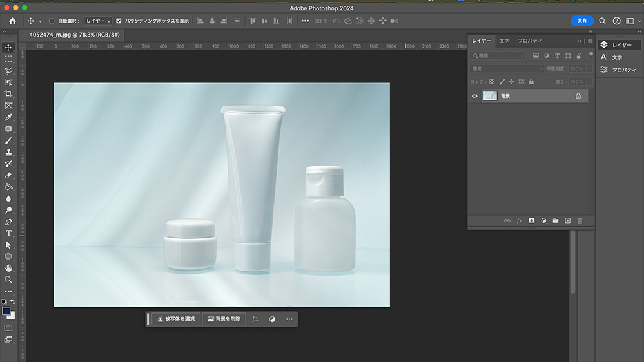Select the Eyedropper tool
644x362 pixels.
point(8,117)
